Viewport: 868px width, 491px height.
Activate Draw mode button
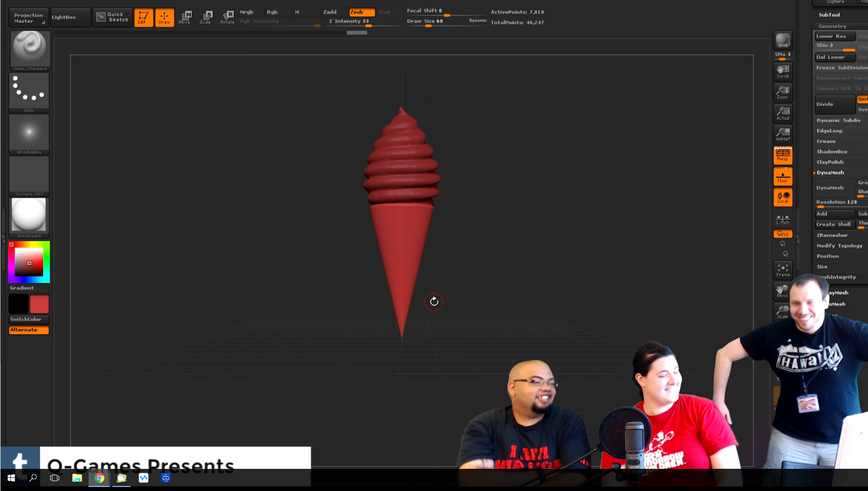[164, 17]
